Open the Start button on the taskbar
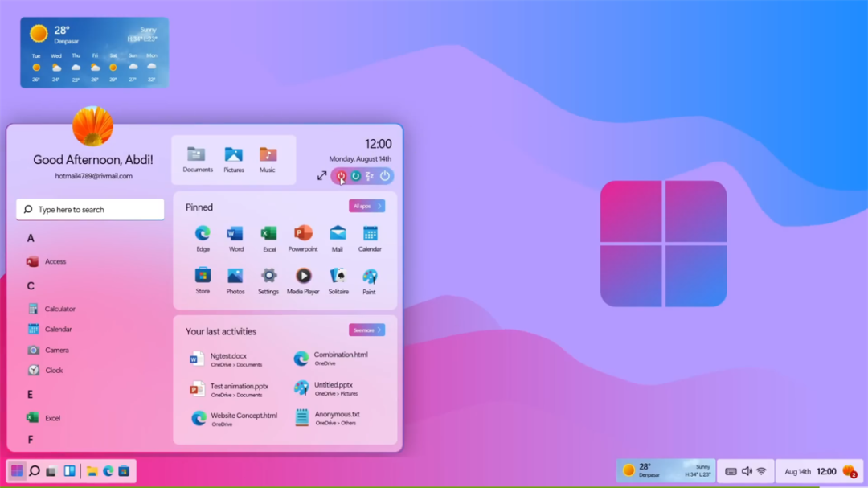 [x=17, y=471]
